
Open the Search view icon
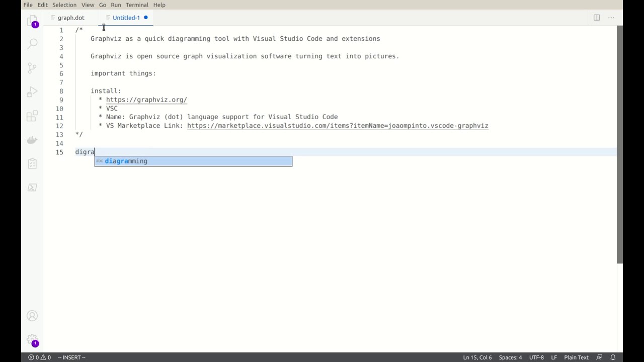[x=32, y=44]
